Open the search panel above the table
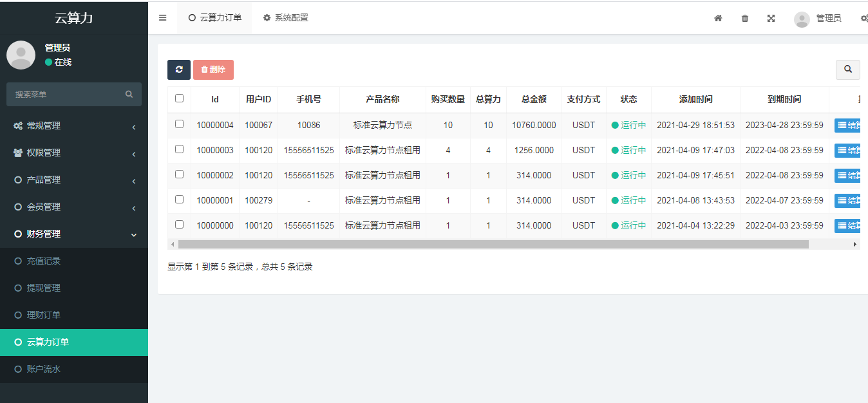The image size is (868, 403). (848, 70)
